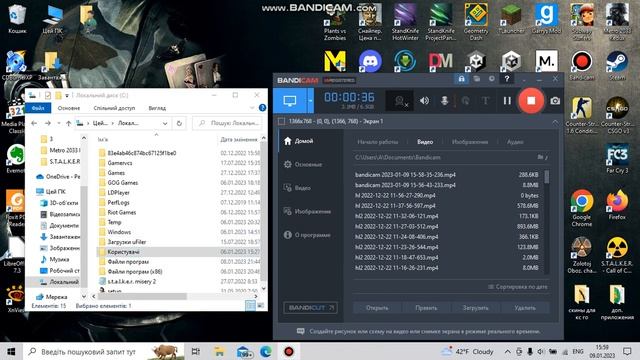Switch to Изображения tab in Bandicam top tabs
The height and width of the screenshot is (360, 640).
470,142
